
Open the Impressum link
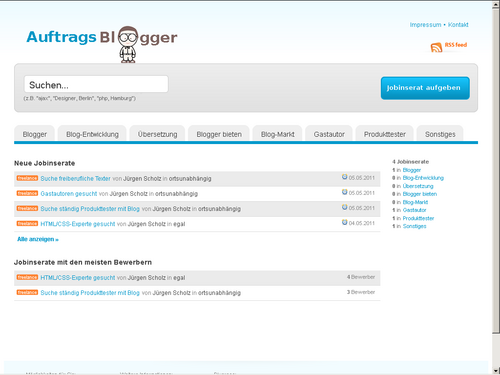click(425, 25)
